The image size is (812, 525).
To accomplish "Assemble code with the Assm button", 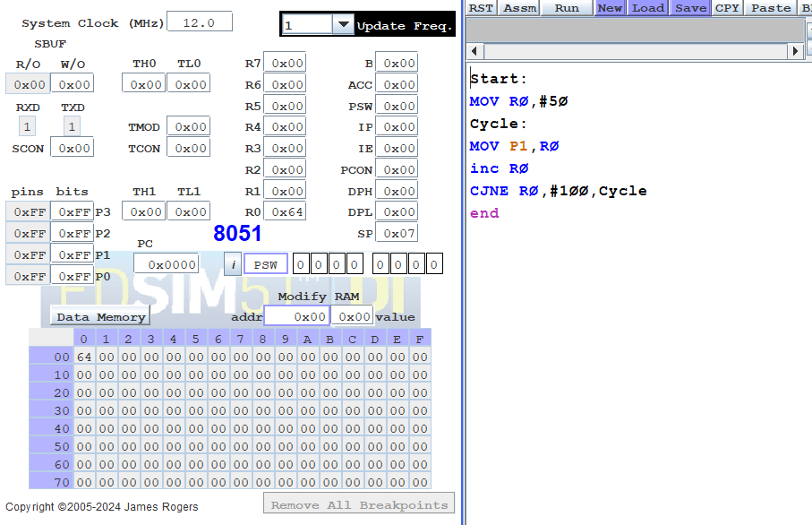I will [x=519, y=8].
